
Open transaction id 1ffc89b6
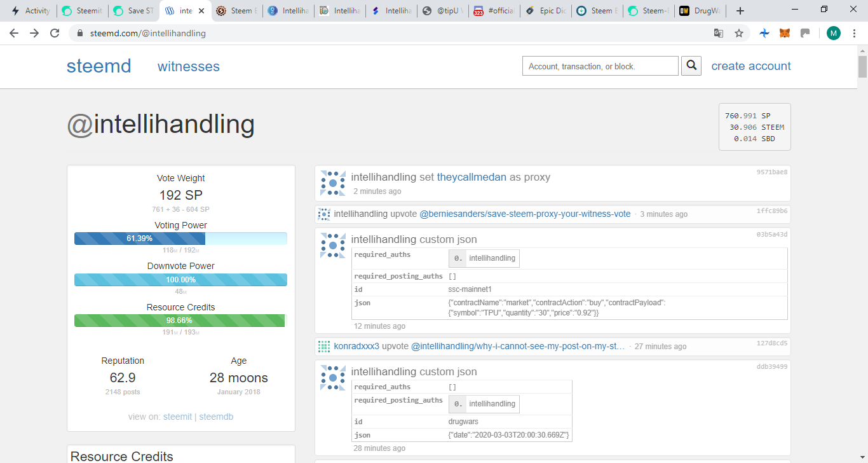pos(772,211)
